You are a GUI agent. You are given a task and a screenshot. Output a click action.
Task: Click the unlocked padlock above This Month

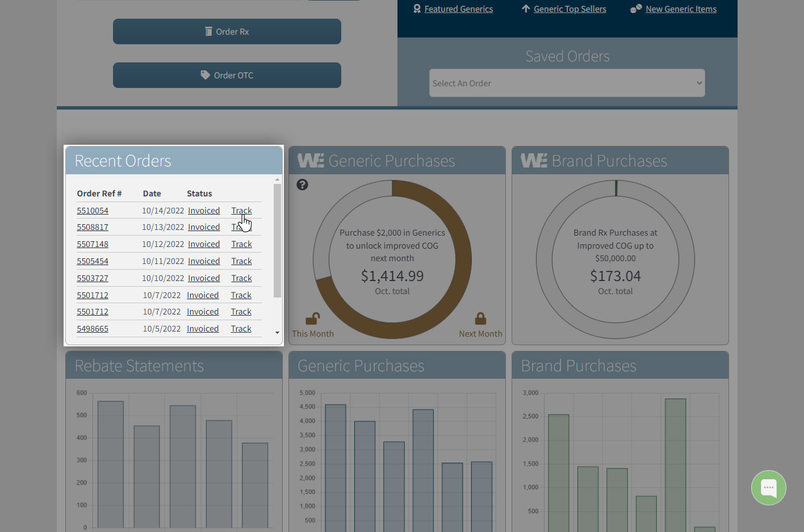[x=312, y=318]
